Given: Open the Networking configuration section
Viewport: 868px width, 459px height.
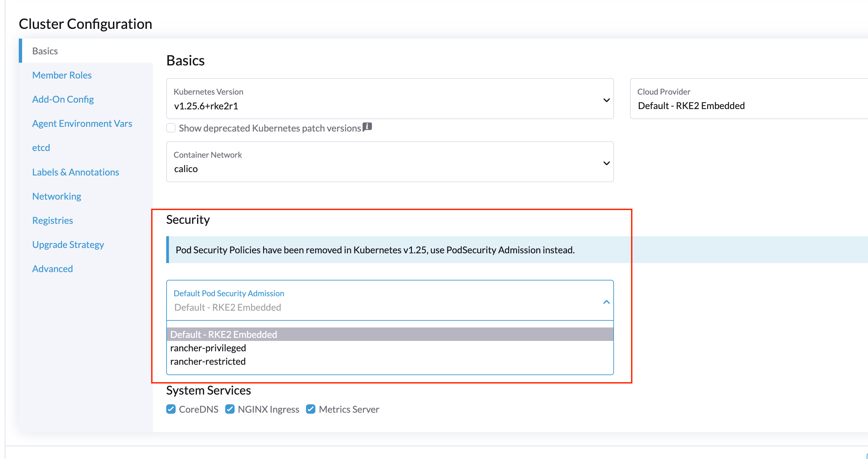Looking at the screenshot, I should (56, 196).
